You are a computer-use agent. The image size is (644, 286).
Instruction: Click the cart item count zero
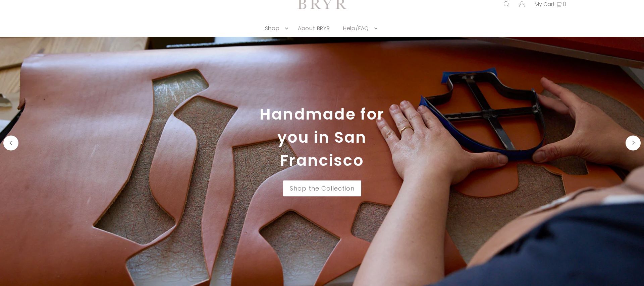click(565, 4)
